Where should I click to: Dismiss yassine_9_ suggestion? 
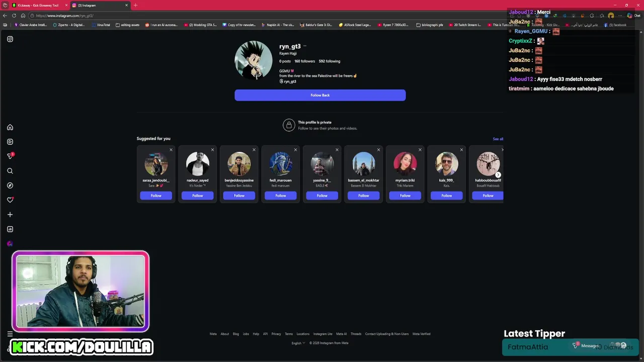coord(337,150)
